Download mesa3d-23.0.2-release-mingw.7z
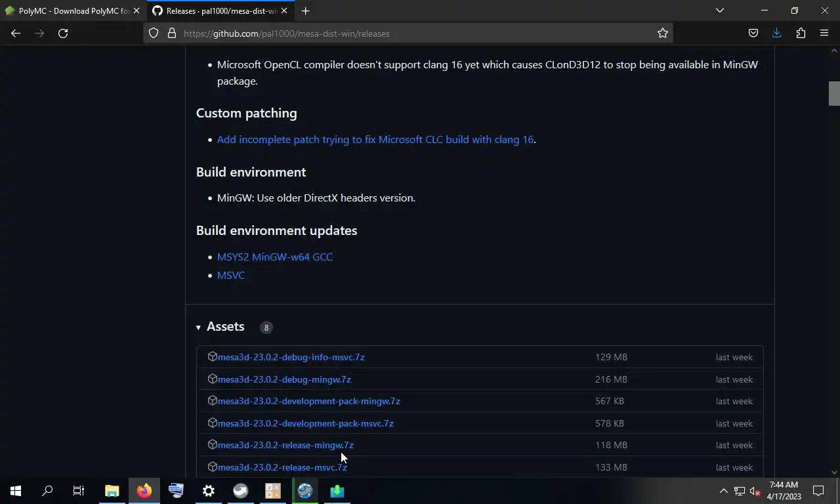The height and width of the screenshot is (504, 840). pos(285,445)
